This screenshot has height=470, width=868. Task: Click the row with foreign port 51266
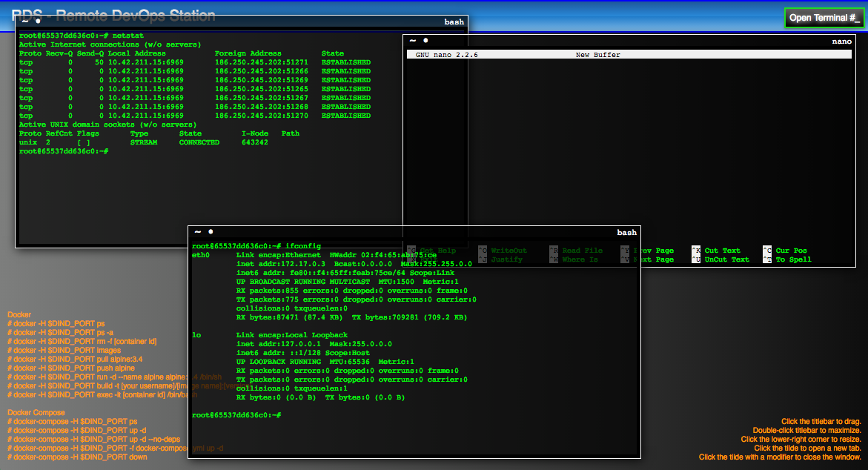point(195,71)
